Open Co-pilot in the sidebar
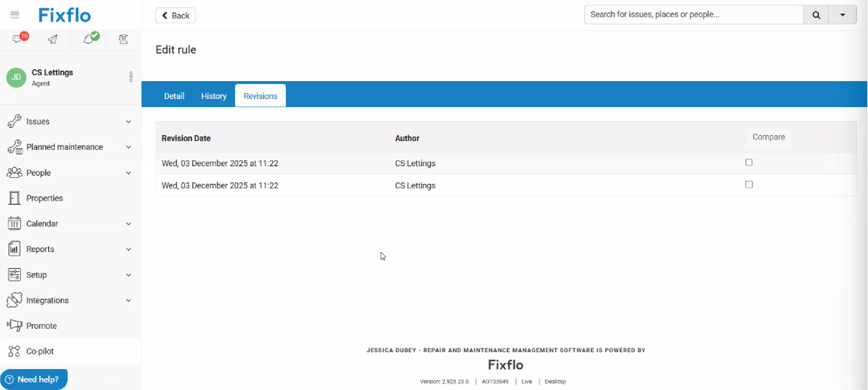 coord(39,351)
